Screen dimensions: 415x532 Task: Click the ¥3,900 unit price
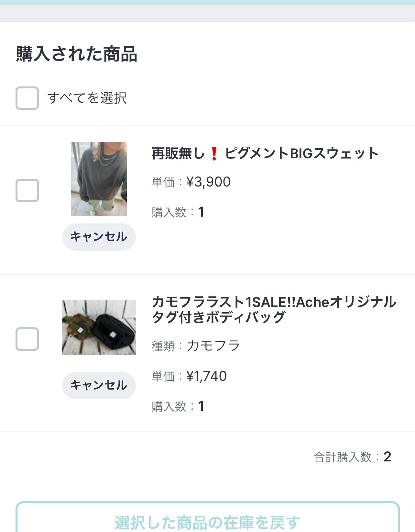(209, 182)
